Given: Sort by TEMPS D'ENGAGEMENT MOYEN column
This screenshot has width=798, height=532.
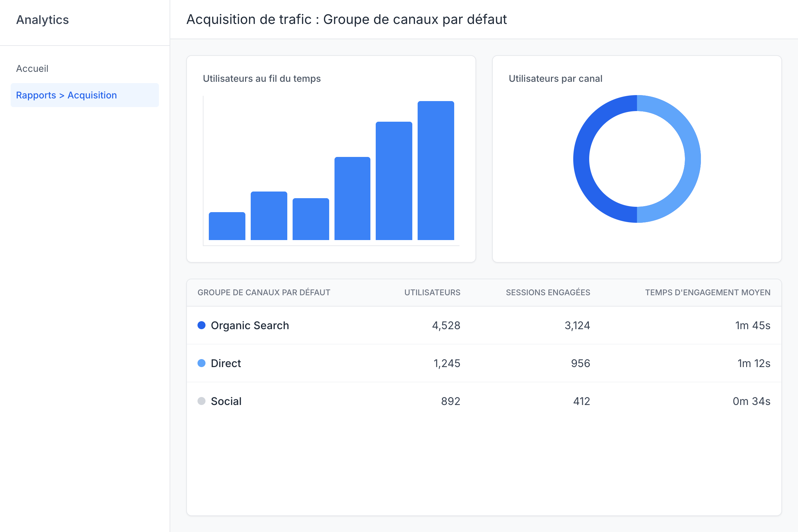Looking at the screenshot, I should pyautogui.click(x=708, y=292).
